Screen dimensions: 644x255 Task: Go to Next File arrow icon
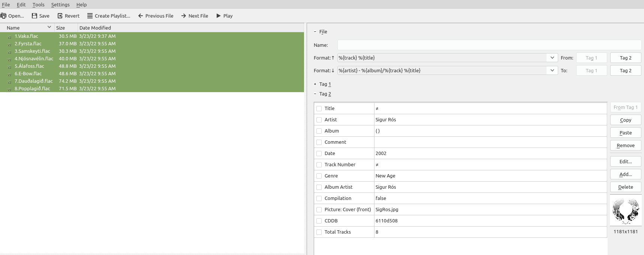point(184,16)
